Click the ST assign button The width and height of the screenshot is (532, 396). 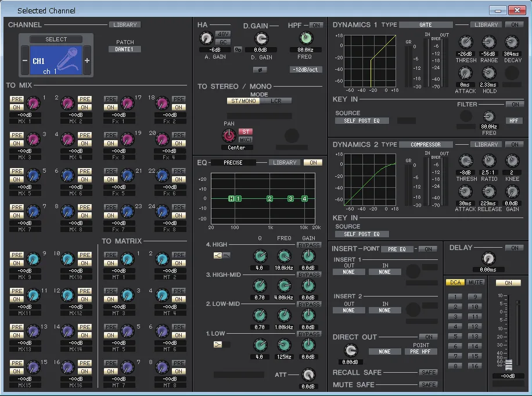(x=246, y=132)
